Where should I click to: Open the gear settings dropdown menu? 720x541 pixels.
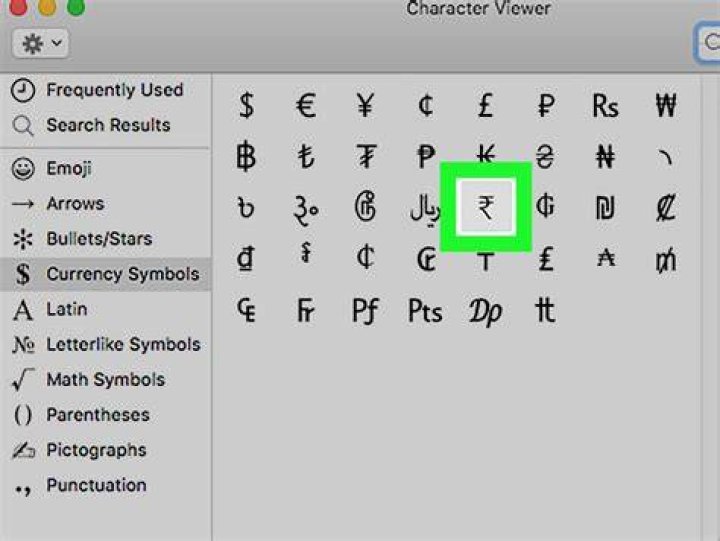[41, 44]
